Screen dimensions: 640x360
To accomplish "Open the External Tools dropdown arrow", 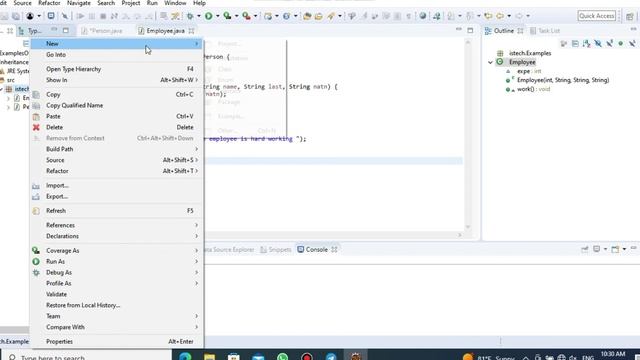I will pyautogui.click(x=256, y=16).
